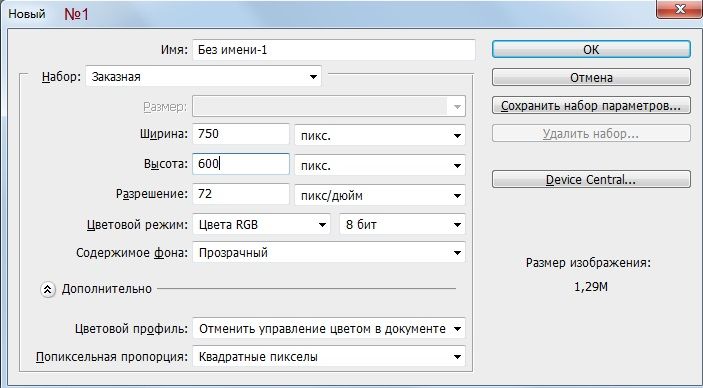Image resolution: width=703 pixels, height=388 pixels.
Task: Click the Высота value field
Action: tap(241, 164)
